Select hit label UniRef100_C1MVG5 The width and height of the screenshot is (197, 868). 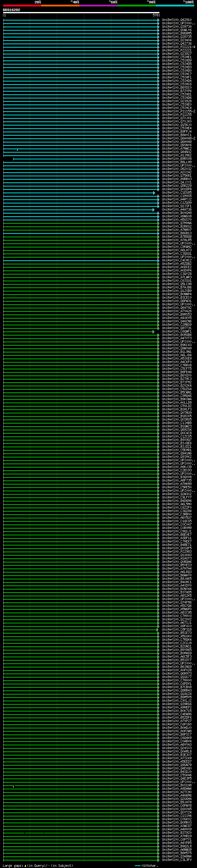click(x=177, y=196)
